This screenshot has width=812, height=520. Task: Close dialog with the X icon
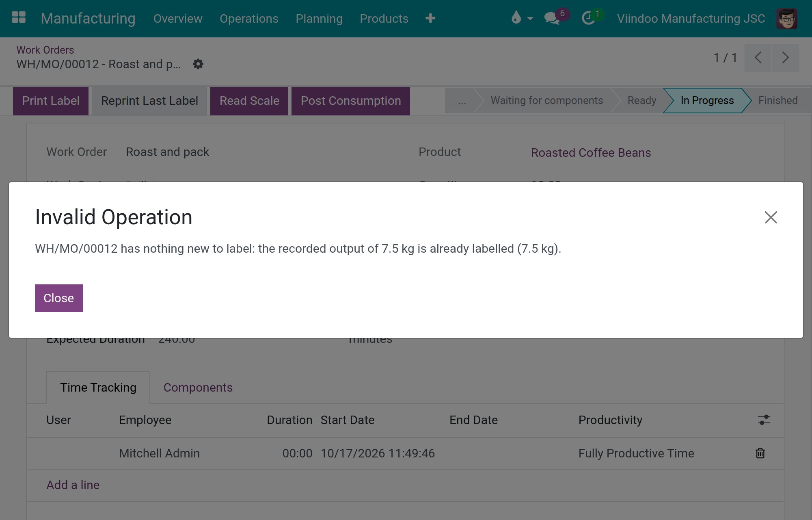click(x=771, y=217)
